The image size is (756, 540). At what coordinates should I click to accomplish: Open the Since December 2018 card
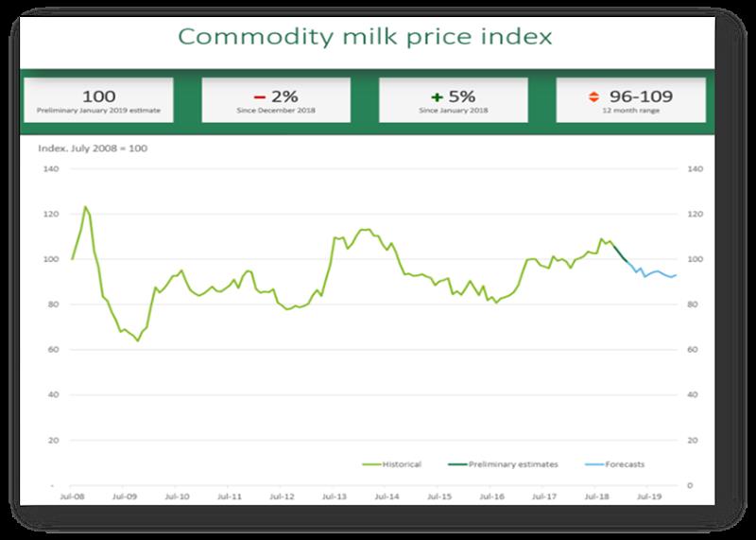point(276,100)
